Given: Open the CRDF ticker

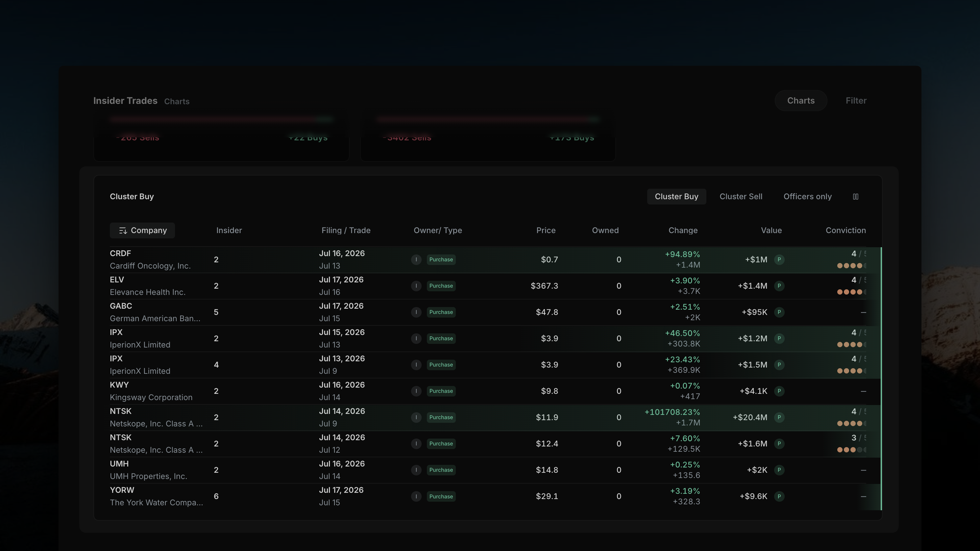Looking at the screenshot, I should pyautogui.click(x=120, y=253).
